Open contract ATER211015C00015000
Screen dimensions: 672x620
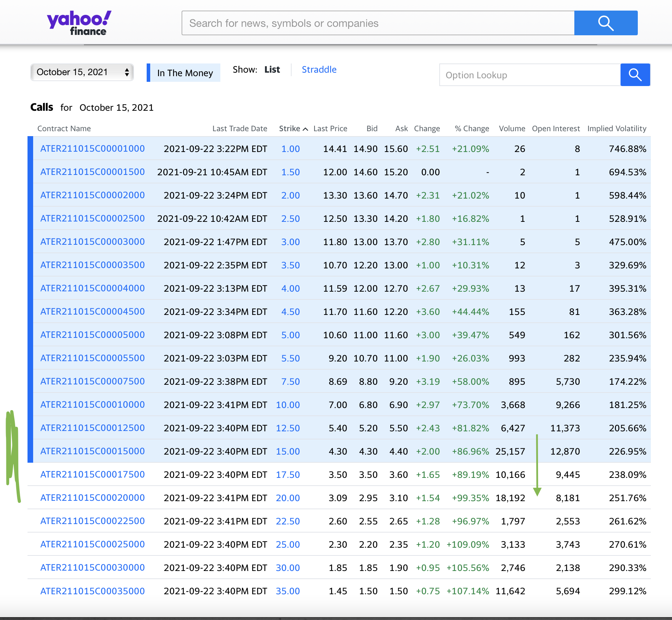pos(92,451)
